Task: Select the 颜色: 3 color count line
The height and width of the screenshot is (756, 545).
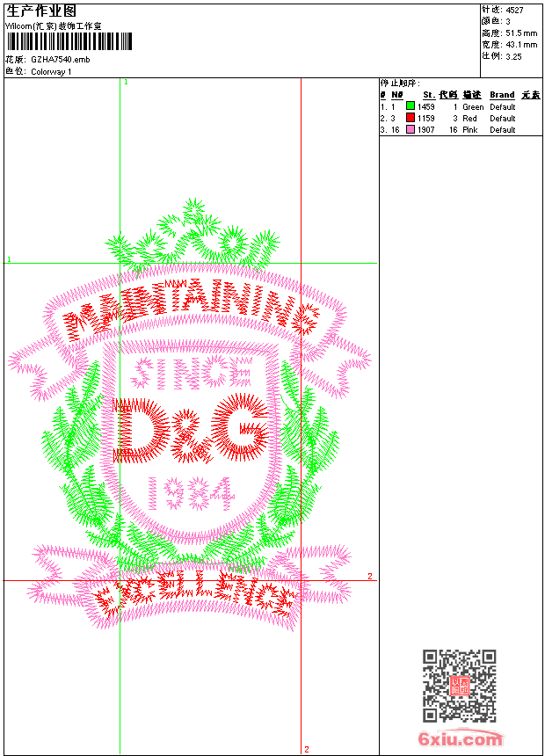Action: pos(496,21)
